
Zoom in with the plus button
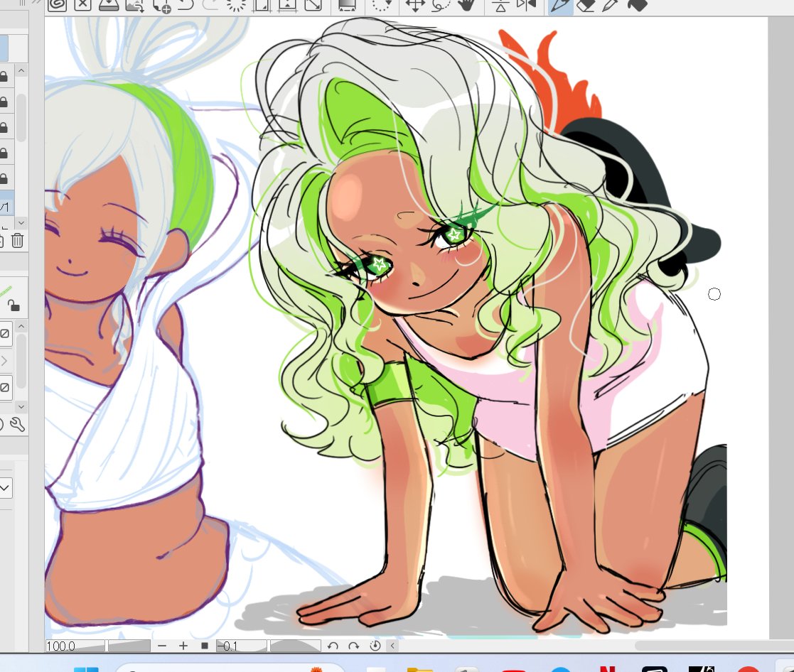pyautogui.click(x=183, y=646)
